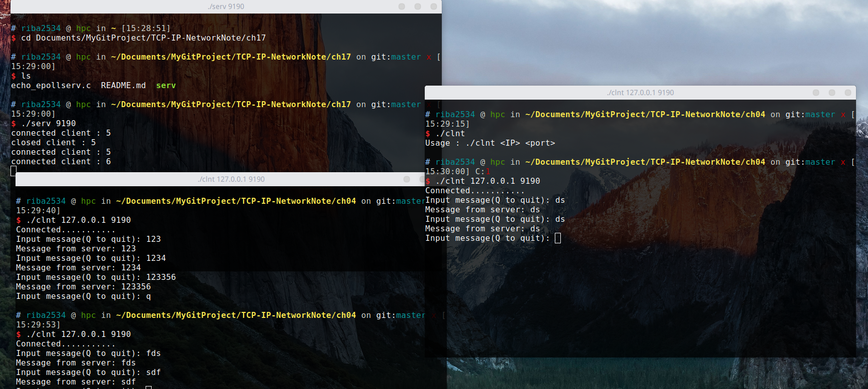Click the "Usage : ./clnt <IP> <port>" line

coord(490,143)
